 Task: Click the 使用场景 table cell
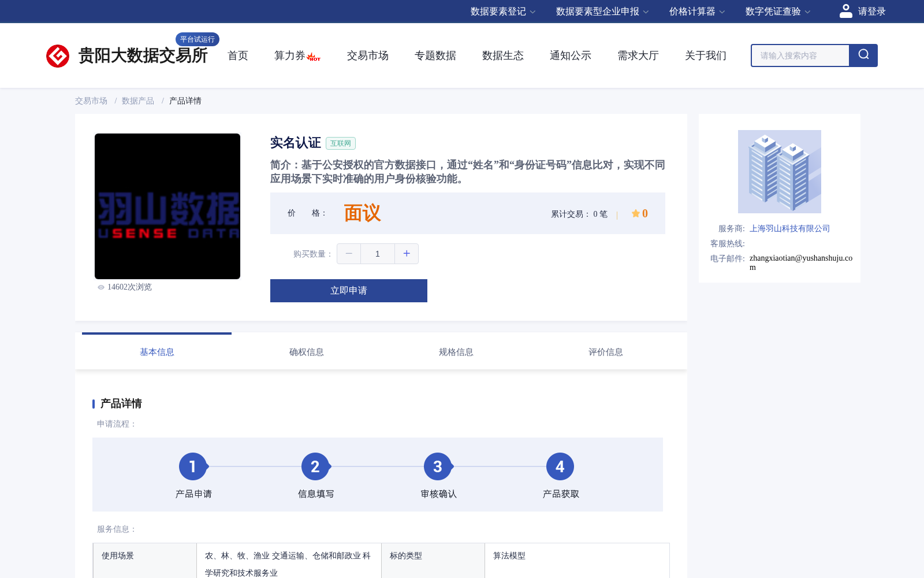click(145, 561)
